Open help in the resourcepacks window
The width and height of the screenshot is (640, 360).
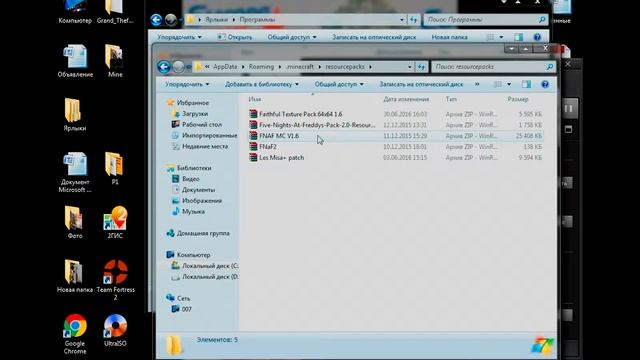tap(544, 84)
